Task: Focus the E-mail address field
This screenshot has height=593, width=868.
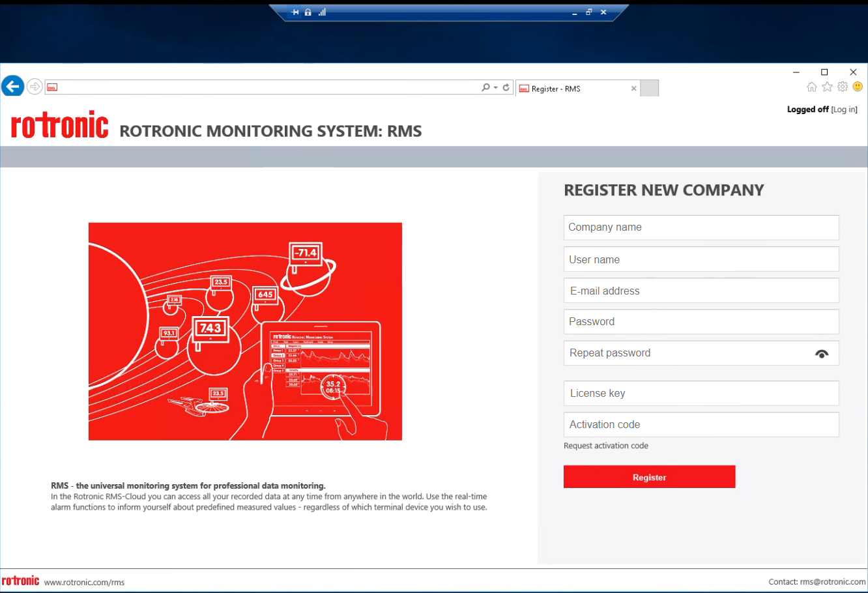Action: pyautogui.click(x=701, y=291)
